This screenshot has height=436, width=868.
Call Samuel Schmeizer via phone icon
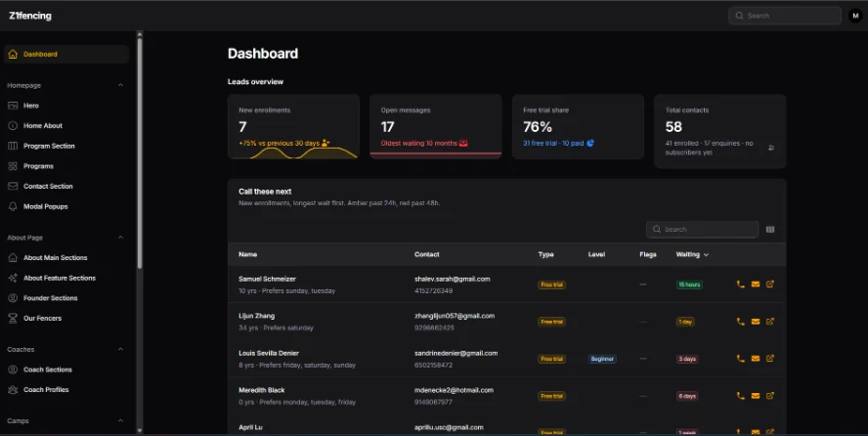[x=741, y=284]
